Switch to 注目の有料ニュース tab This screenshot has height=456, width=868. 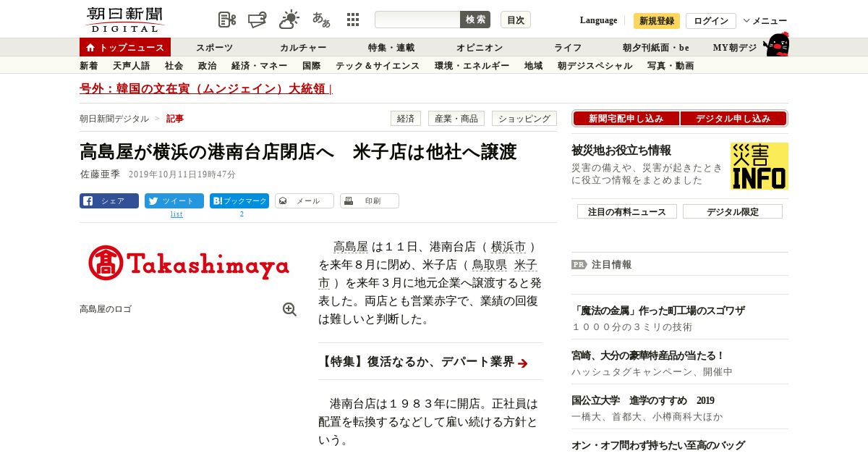(x=627, y=211)
